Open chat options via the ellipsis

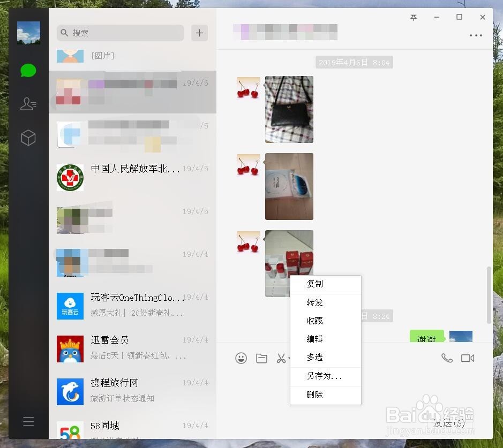(x=476, y=35)
